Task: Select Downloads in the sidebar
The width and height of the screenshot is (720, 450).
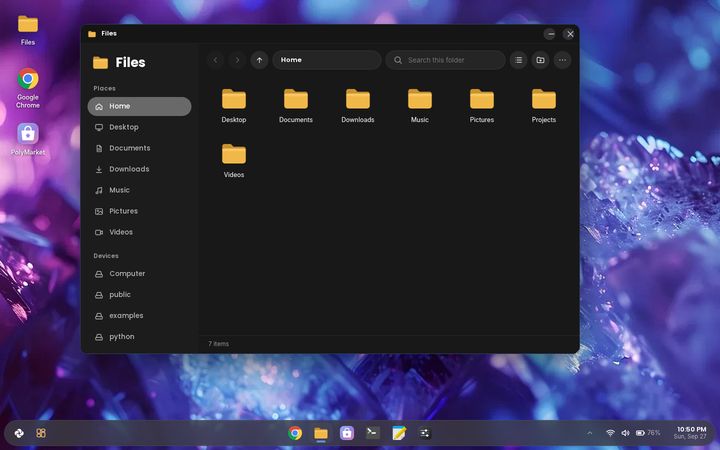Action: tap(140, 169)
